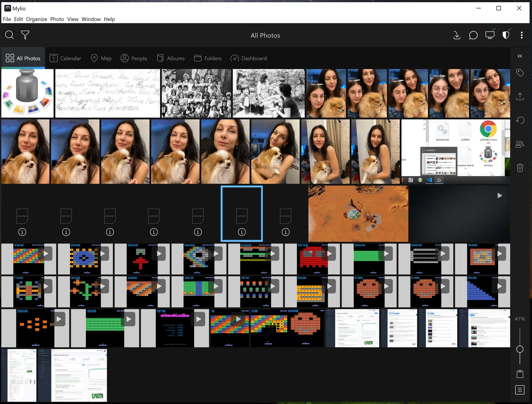The image size is (532, 404).
Task: Click the sync/download icon for cloud sync
Action: (x=457, y=35)
